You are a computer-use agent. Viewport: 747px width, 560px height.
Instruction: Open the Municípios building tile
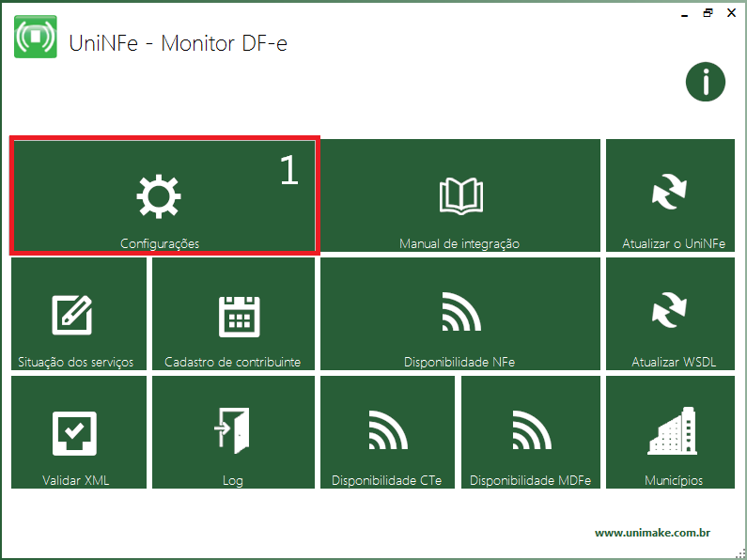point(670,432)
